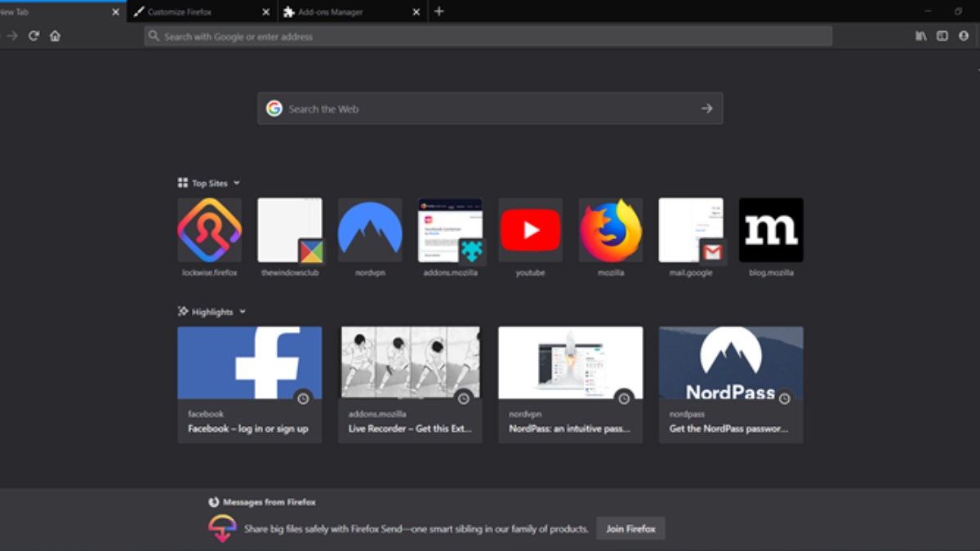Click the Top Sites grid icon
Screen dimensions: 980x551
tap(183, 183)
